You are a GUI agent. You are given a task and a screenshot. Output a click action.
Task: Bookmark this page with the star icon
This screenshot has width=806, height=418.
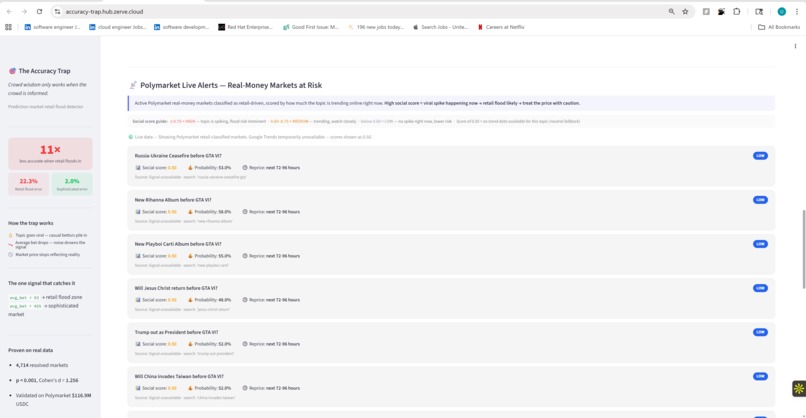[685, 11]
